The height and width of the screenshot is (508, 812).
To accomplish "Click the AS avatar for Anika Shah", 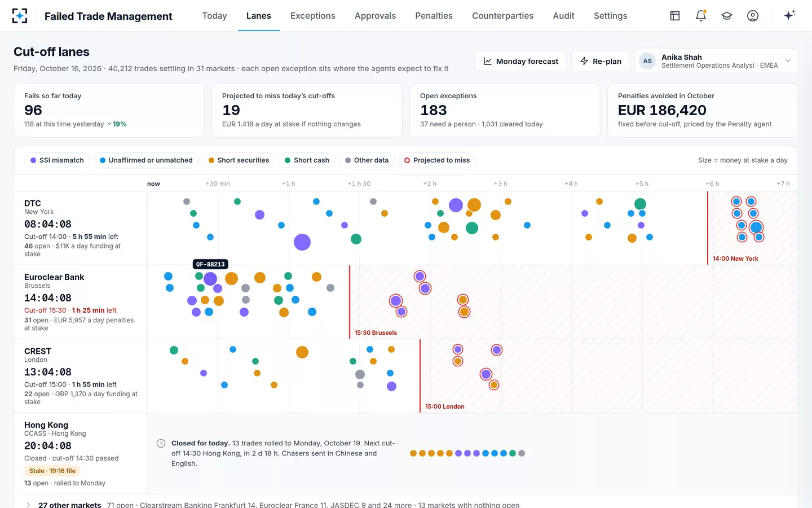I will tap(647, 61).
